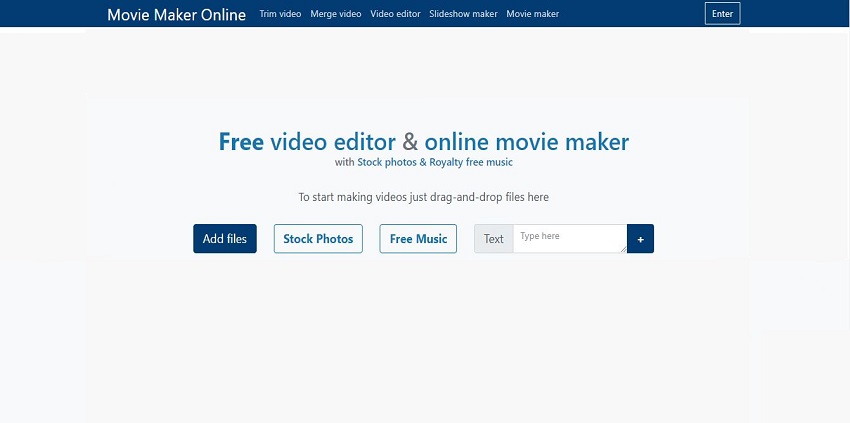Click the 'Free video editor' heading text

coord(307,142)
